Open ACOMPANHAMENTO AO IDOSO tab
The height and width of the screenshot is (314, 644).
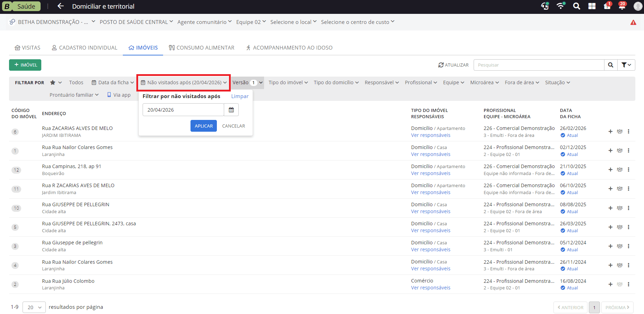coord(289,48)
